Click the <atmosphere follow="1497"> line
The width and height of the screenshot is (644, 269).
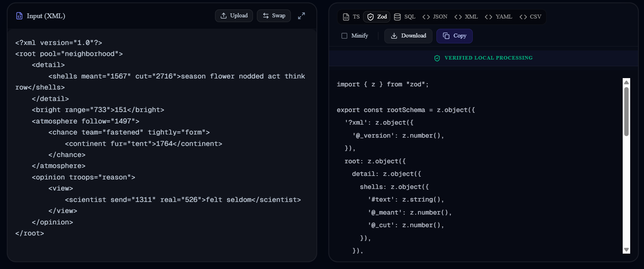(x=86, y=121)
